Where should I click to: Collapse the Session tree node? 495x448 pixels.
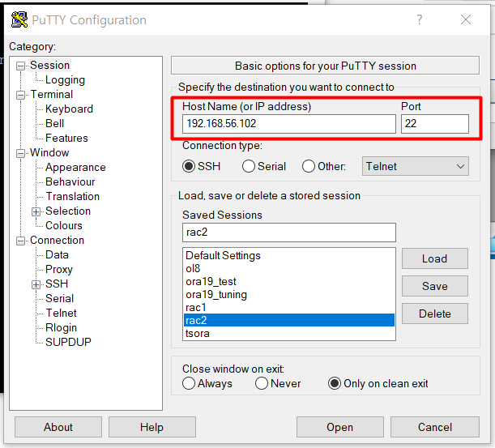pos(20,66)
